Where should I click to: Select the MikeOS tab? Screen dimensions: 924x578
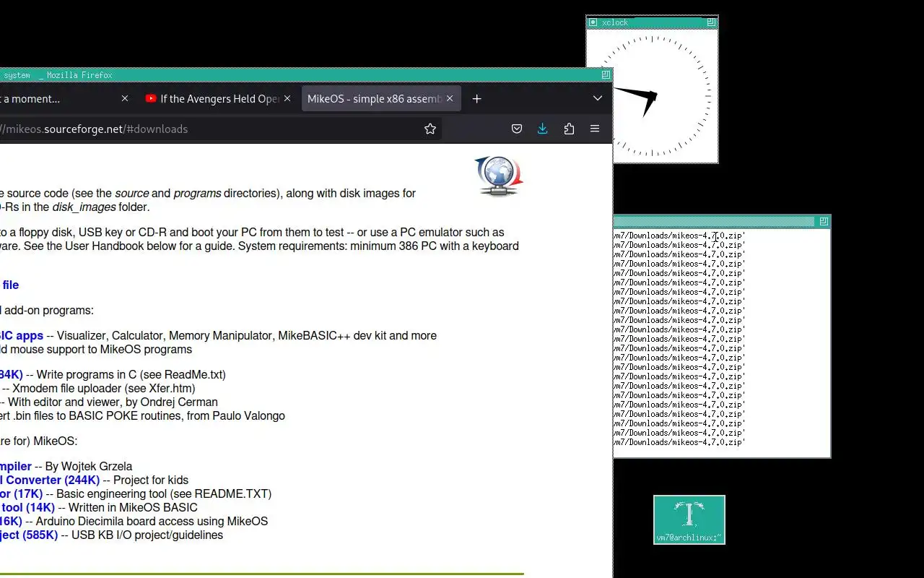point(381,99)
